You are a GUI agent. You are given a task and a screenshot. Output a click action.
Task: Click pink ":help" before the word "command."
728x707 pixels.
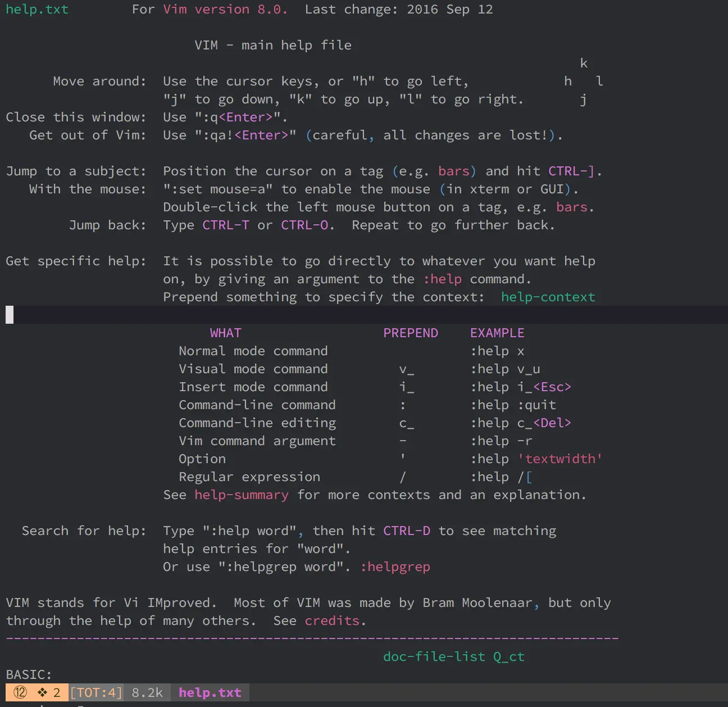pyautogui.click(x=442, y=279)
